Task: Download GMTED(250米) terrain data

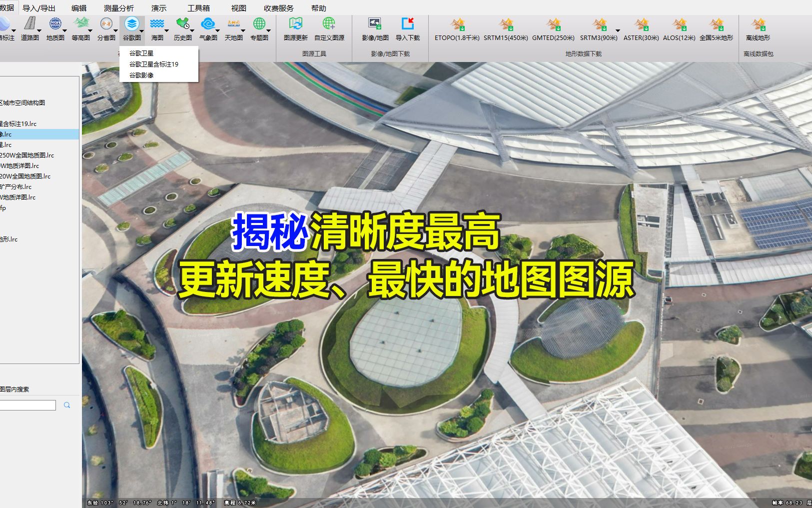Action: [553, 28]
